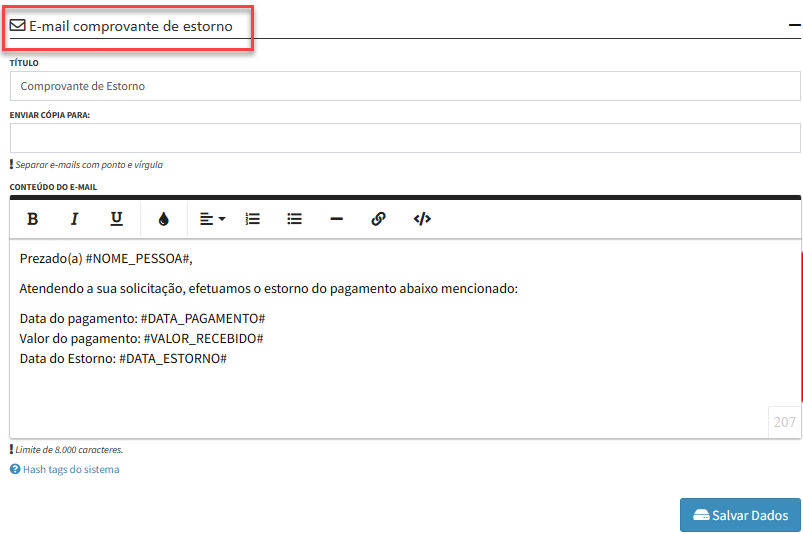Click the Título field with Comprovante de Estorno
The width and height of the screenshot is (803, 534).
pyautogui.click(x=405, y=87)
